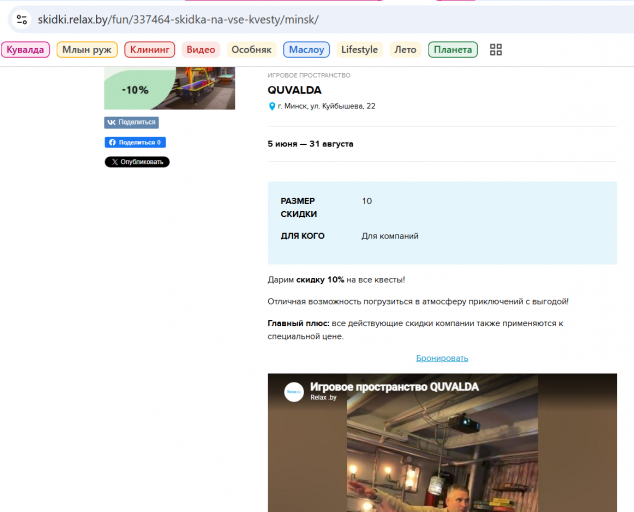Open the Планета bookmark group

click(x=453, y=50)
